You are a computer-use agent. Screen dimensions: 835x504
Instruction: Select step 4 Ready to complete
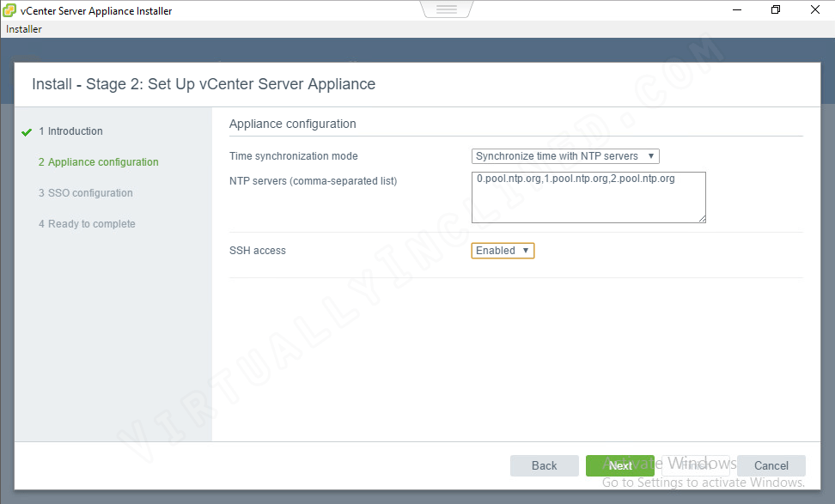[x=87, y=224]
